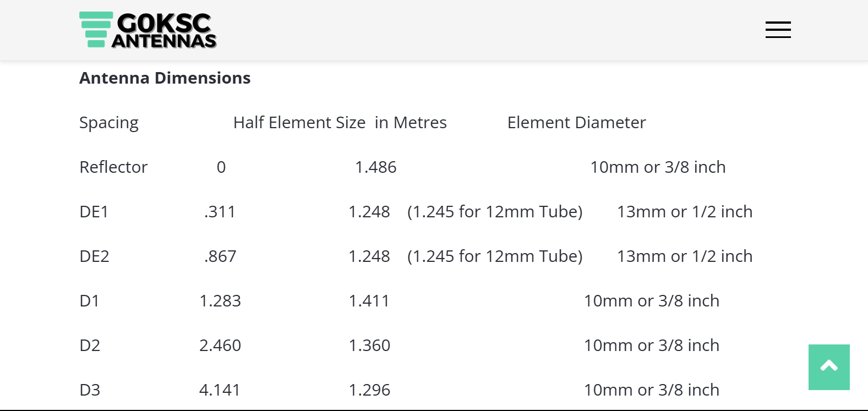Click the Antenna Dimensions heading
This screenshot has width=868, height=411.
click(165, 78)
